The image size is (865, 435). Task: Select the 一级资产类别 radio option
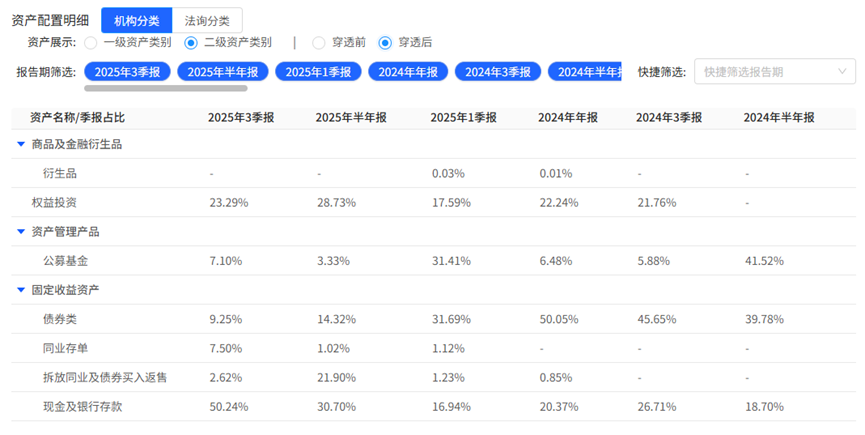[91, 43]
